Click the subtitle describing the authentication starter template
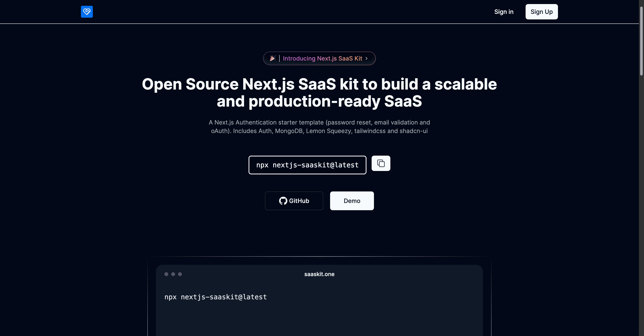 [x=319, y=126]
